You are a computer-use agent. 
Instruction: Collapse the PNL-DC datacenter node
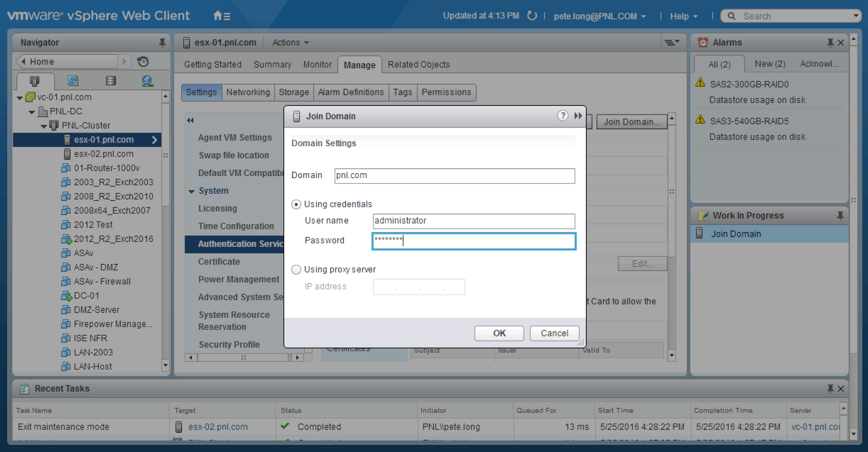(31, 111)
